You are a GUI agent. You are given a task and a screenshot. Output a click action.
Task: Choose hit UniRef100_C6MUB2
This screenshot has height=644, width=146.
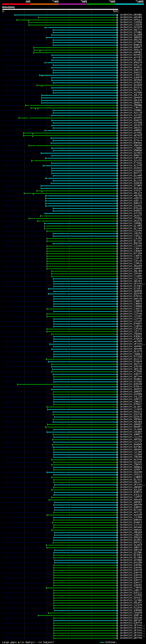(x=131, y=223)
